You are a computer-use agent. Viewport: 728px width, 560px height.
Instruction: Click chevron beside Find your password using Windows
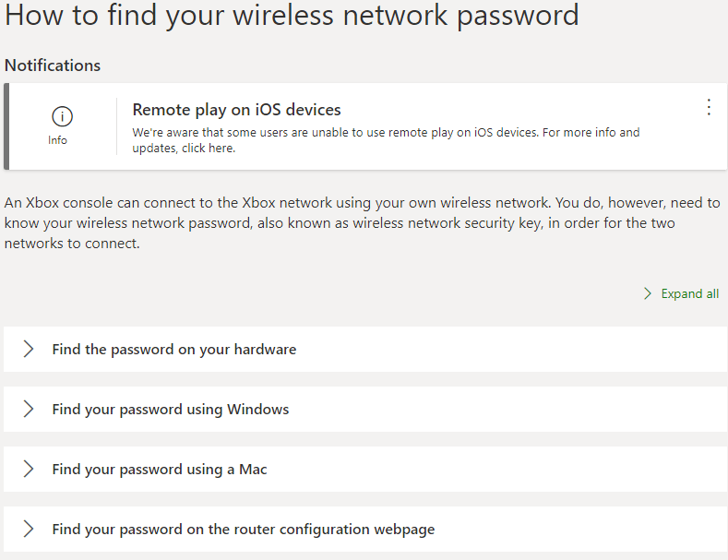click(x=29, y=409)
